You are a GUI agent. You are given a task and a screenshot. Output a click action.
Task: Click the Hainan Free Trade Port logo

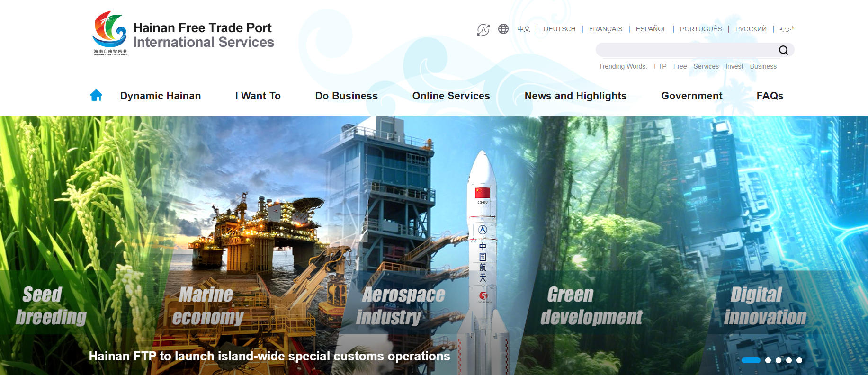coord(110,33)
